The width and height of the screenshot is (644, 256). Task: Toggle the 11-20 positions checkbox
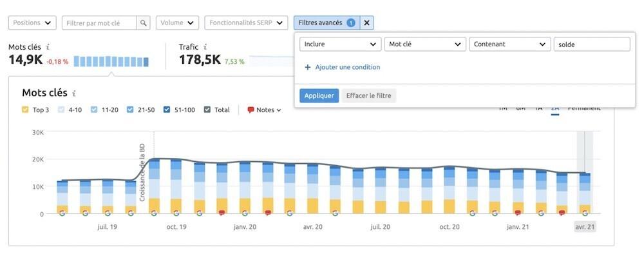(94, 110)
